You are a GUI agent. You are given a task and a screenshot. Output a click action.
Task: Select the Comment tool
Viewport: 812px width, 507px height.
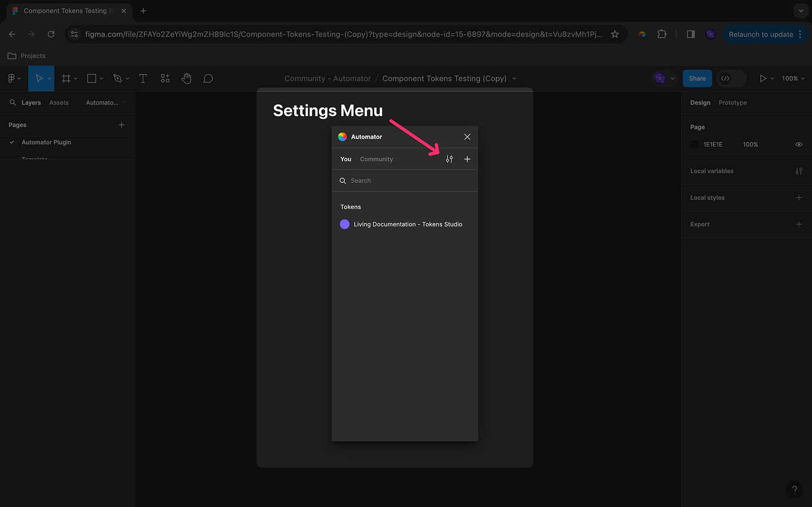pyautogui.click(x=208, y=79)
